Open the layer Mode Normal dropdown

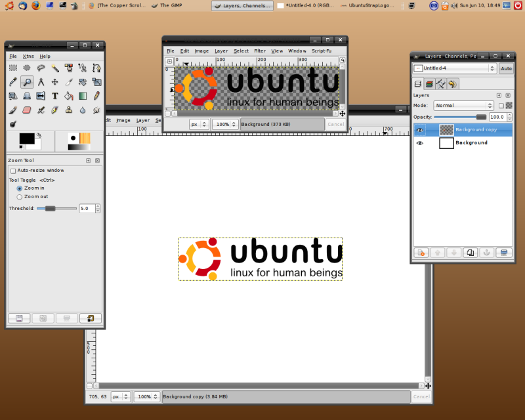coord(464,106)
